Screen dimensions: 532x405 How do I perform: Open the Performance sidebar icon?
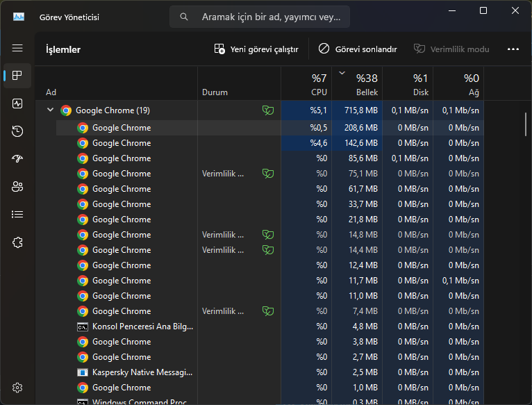[17, 104]
